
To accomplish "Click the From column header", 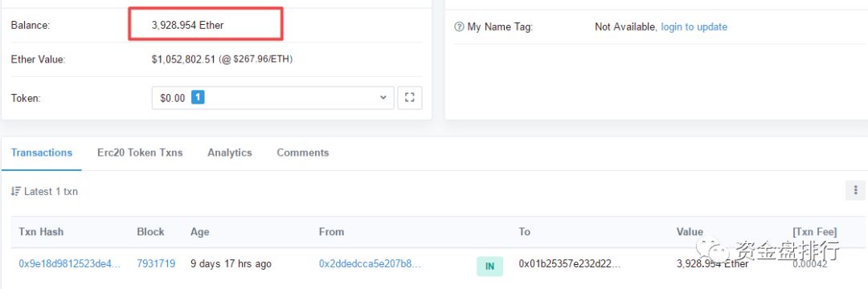I will (332, 231).
